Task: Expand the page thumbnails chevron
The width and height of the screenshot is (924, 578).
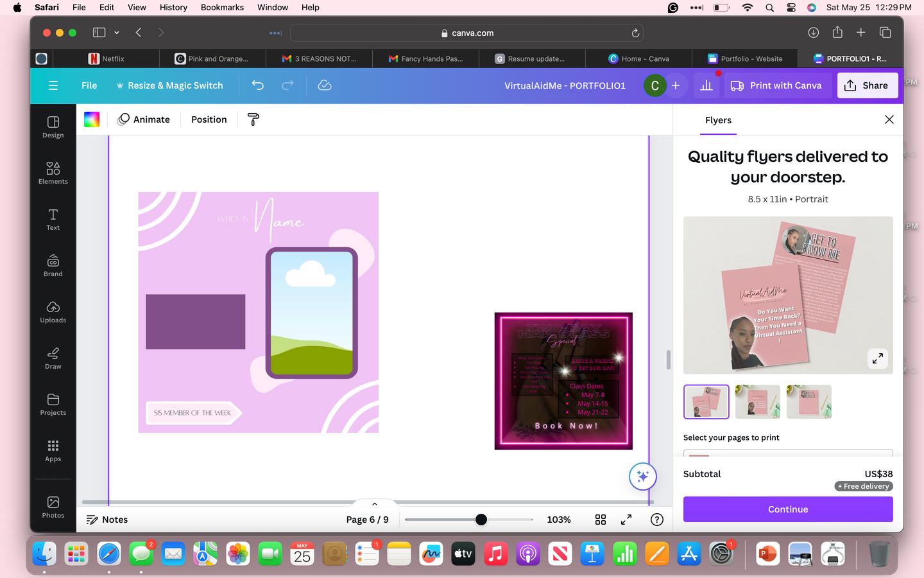Action: [x=375, y=504]
